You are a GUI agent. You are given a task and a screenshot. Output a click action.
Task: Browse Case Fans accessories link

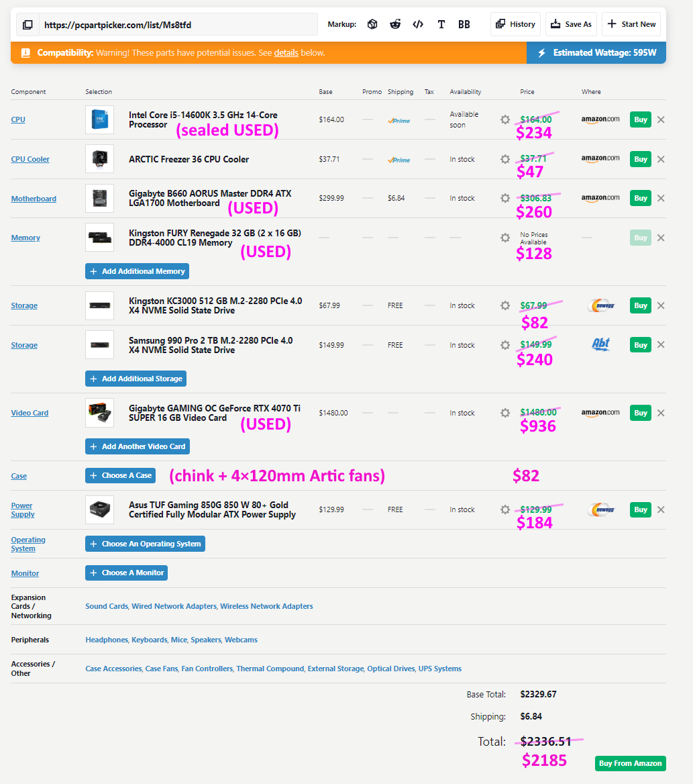pyautogui.click(x=162, y=669)
